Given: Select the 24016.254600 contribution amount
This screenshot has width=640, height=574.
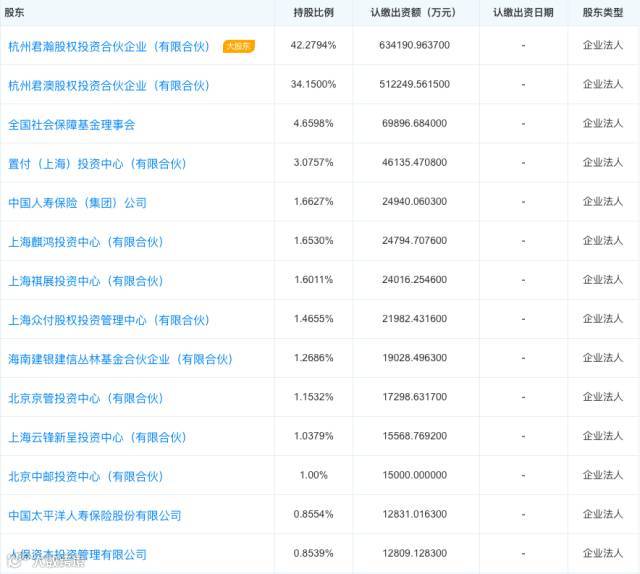Looking at the screenshot, I should click(414, 280).
